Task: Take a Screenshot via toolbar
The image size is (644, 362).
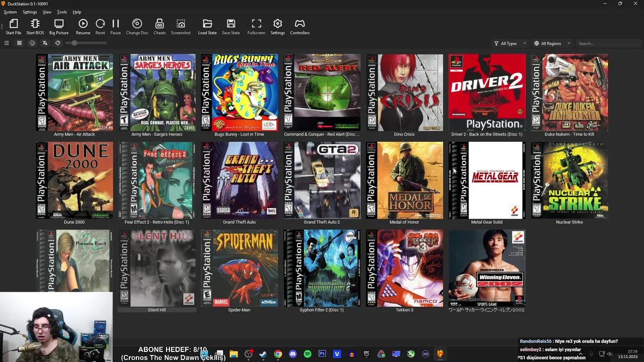Action: [x=181, y=27]
